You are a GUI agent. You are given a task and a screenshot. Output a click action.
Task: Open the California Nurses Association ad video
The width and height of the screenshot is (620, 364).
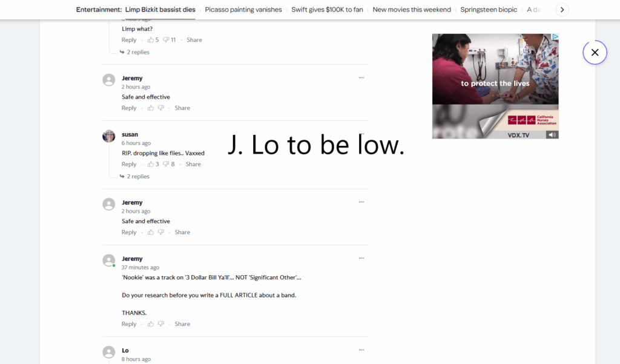tap(495, 86)
